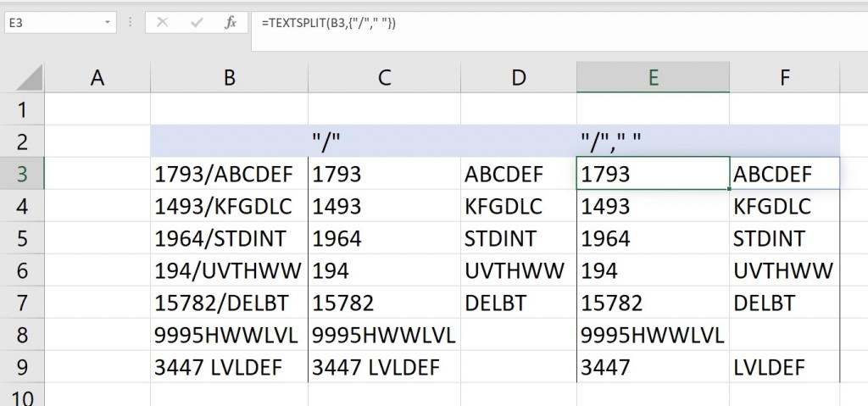
Task: Confirm entry with the checkmark icon
Action: pyautogui.click(x=197, y=23)
